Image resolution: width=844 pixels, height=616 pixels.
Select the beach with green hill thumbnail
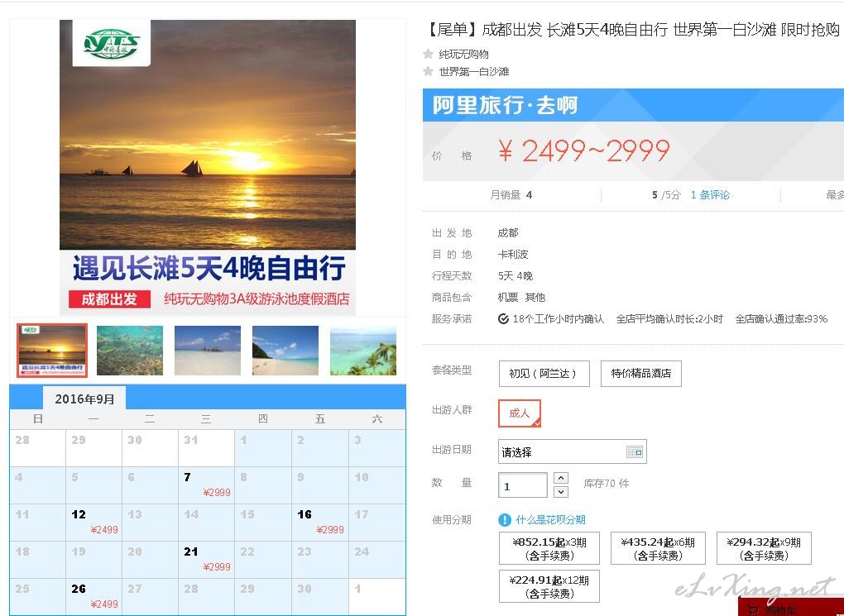coord(285,351)
